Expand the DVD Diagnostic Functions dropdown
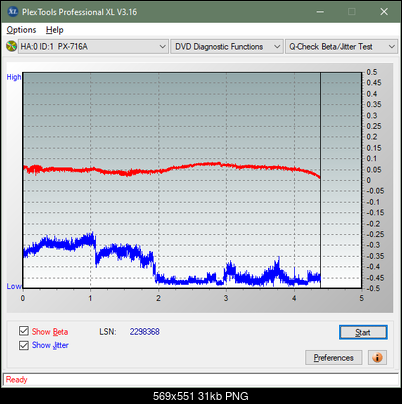Screen dimensions: 402x404 pos(227,46)
